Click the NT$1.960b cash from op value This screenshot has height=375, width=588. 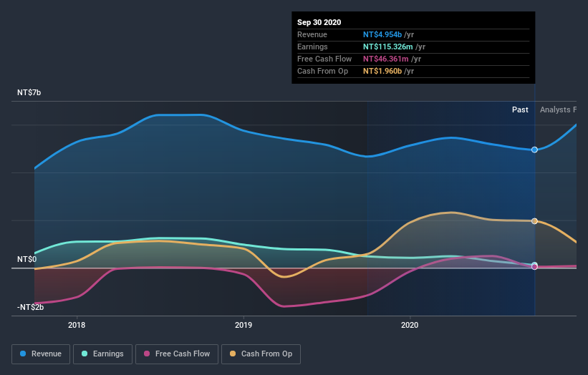click(382, 71)
